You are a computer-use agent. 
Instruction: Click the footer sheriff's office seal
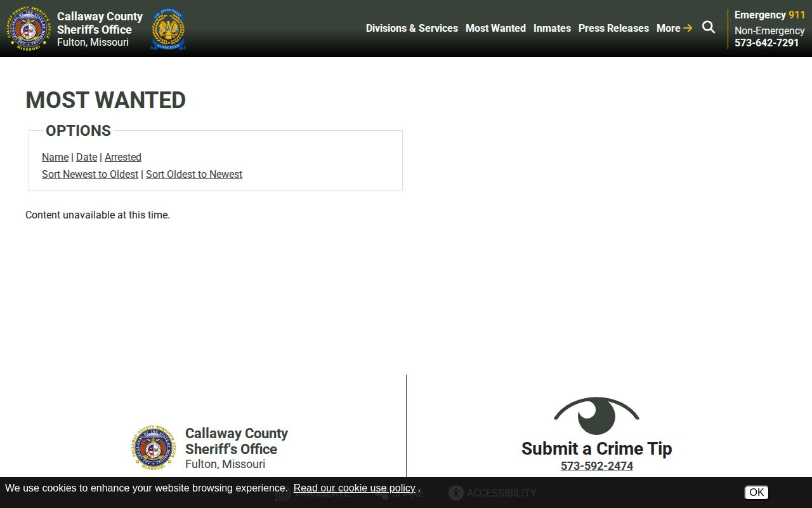tap(154, 448)
